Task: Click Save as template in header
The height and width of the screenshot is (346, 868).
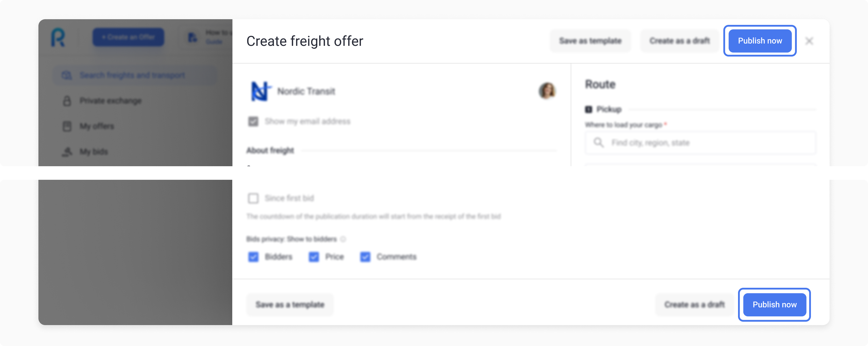Action: click(590, 41)
